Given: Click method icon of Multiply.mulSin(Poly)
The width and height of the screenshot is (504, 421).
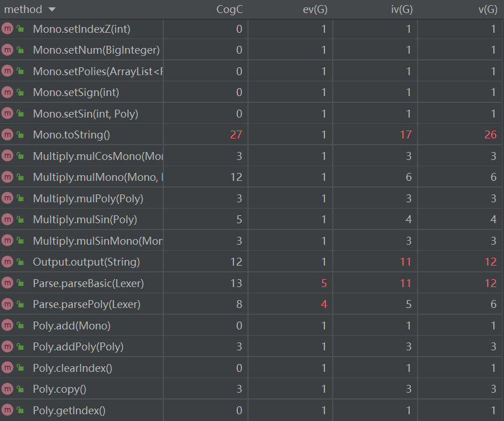Looking at the screenshot, I should (7, 219).
